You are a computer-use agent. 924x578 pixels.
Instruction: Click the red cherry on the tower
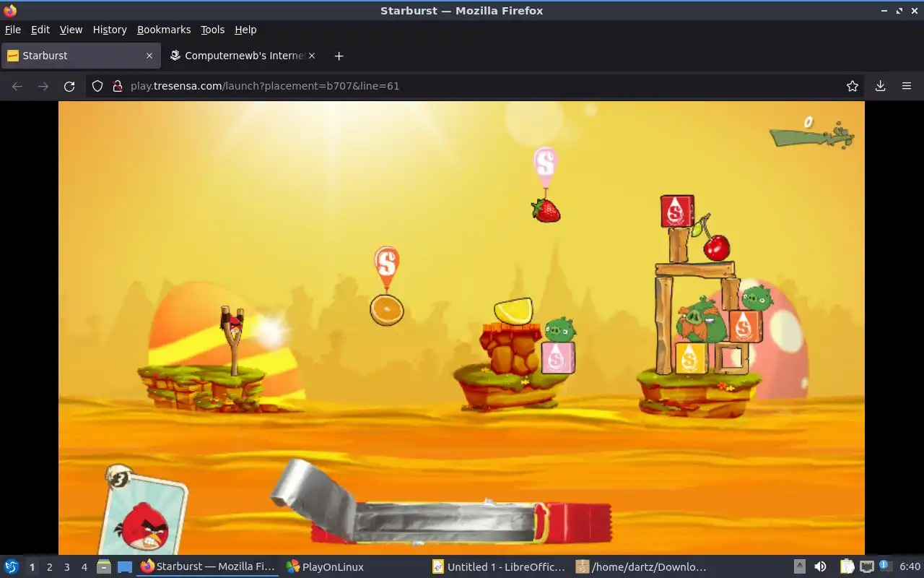pos(716,247)
